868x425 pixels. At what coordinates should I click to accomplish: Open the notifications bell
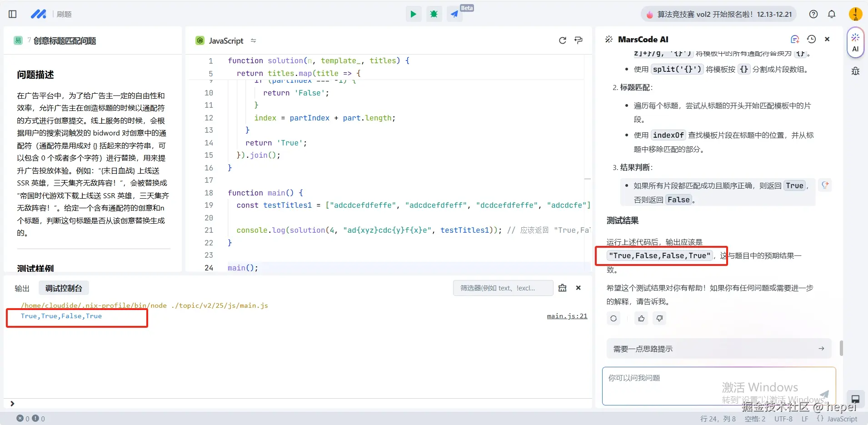(x=832, y=14)
